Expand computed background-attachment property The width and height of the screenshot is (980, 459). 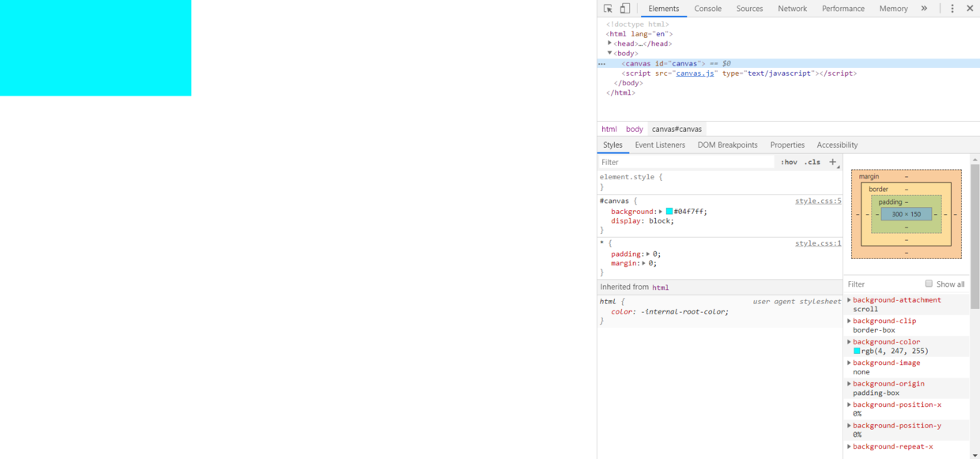click(x=850, y=300)
